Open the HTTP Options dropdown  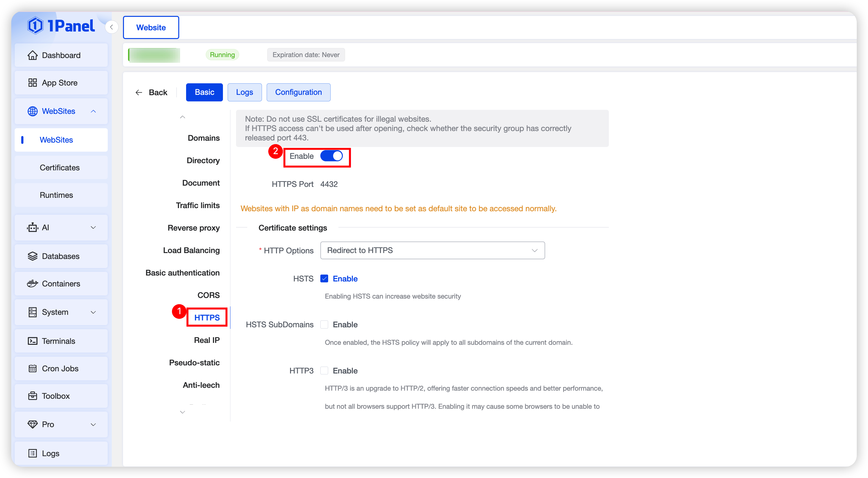point(432,251)
